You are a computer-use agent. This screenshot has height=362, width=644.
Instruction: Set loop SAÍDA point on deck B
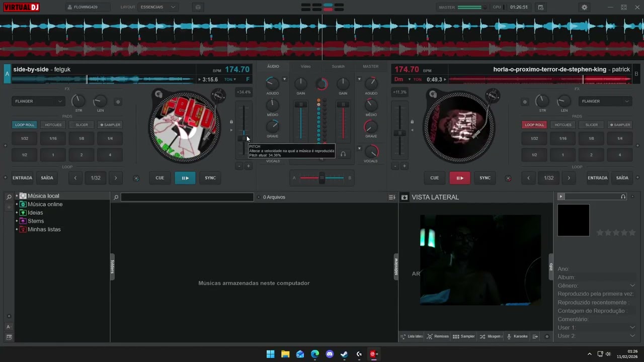623,177
